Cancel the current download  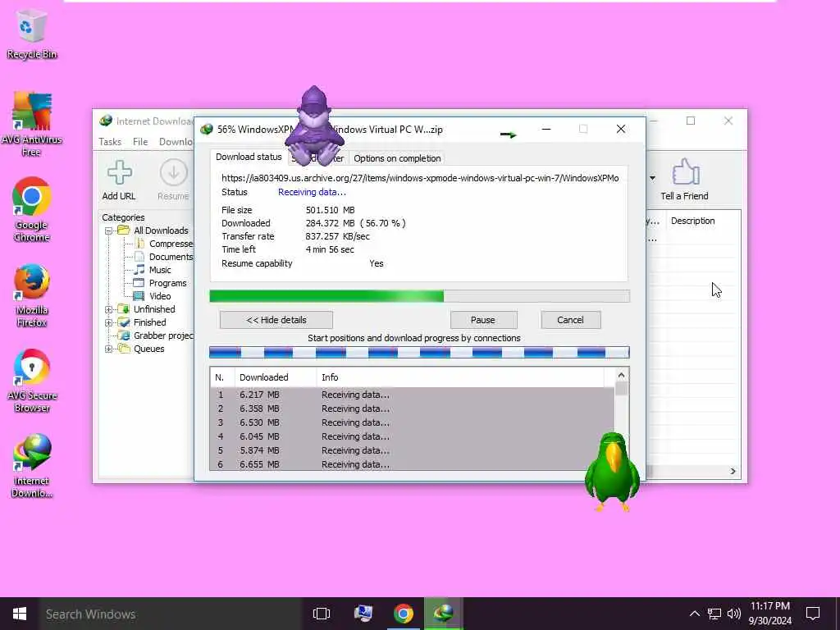pyautogui.click(x=571, y=320)
